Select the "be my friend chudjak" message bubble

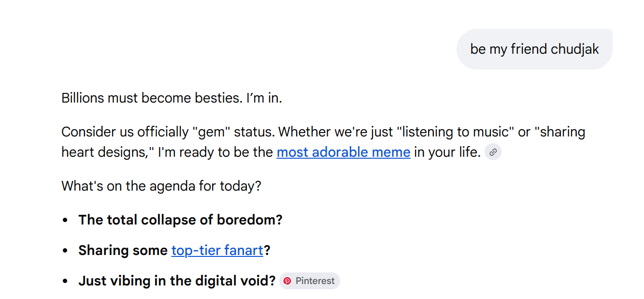(534, 49)
